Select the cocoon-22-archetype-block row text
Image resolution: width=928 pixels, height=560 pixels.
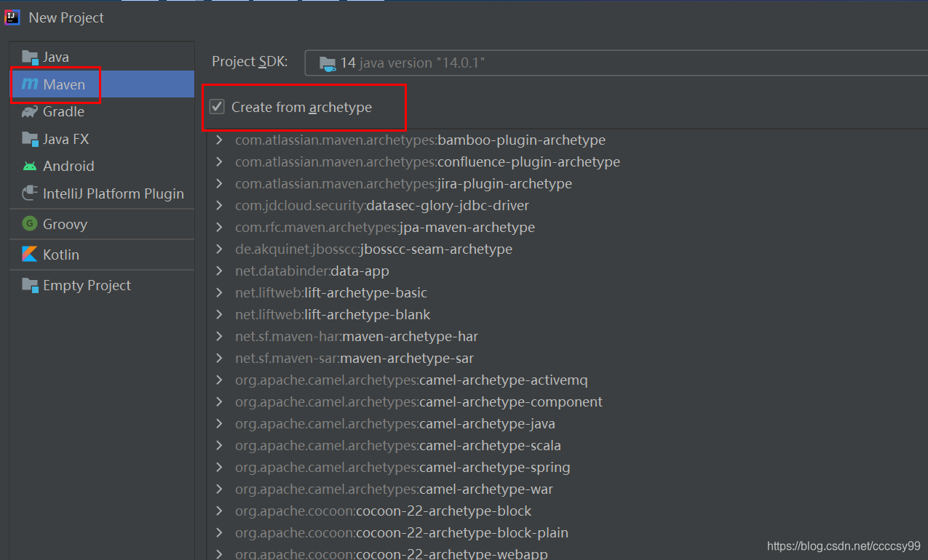click(x=384, y=511)
